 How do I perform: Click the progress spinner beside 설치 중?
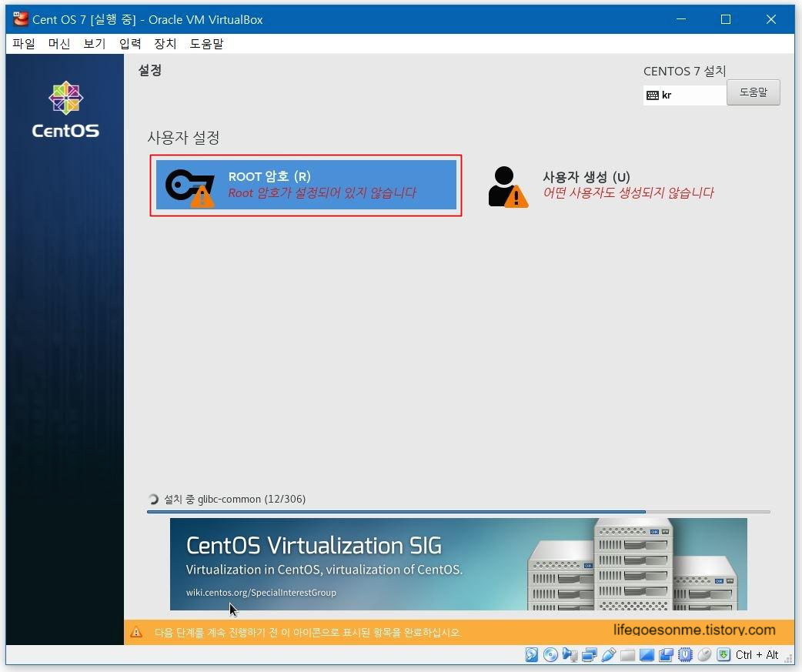pos(153,499)
